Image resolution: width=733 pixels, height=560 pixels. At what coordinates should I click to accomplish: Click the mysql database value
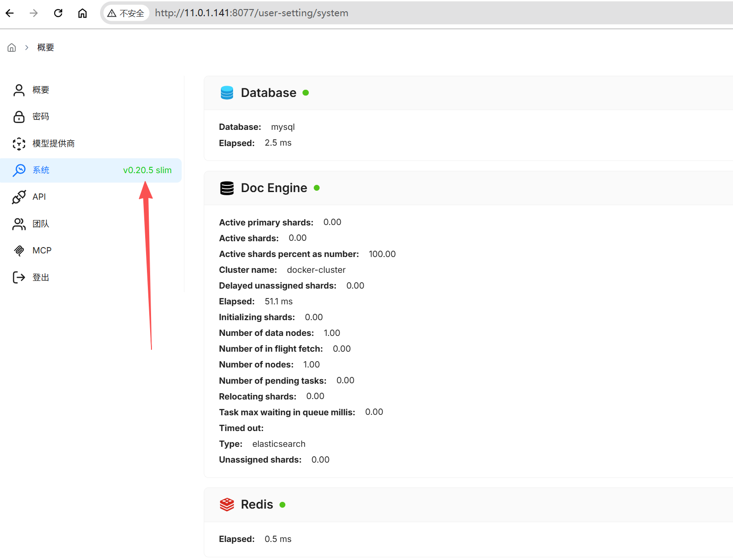(x=283, y=127)
